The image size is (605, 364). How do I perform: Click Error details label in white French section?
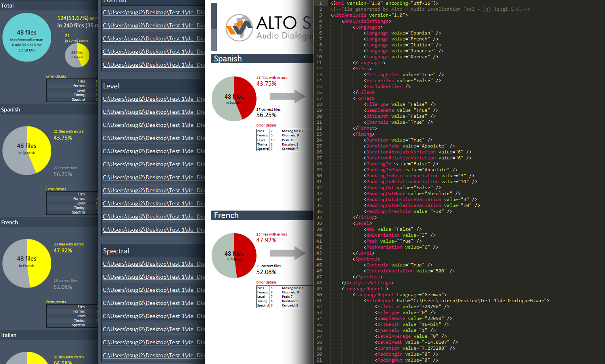pyautogui.click(x=266, y=282)
